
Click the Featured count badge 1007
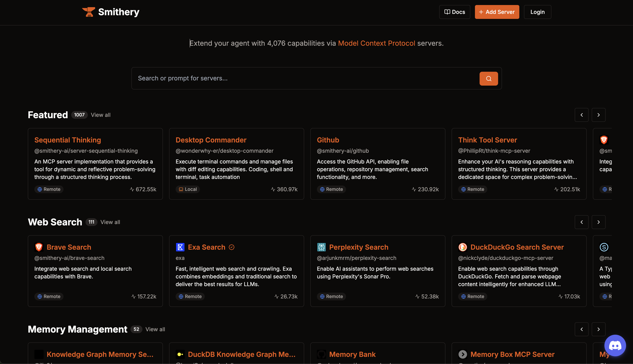coord(79,115)
